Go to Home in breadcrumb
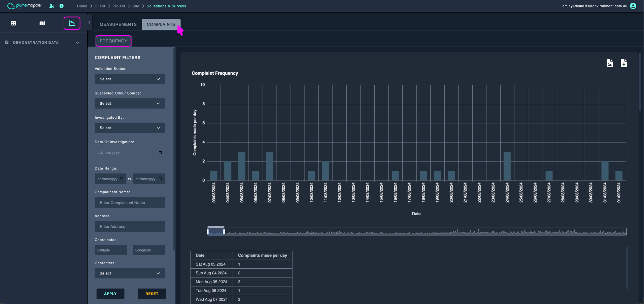This screenshot has width=644, height=304. (82, 6)
